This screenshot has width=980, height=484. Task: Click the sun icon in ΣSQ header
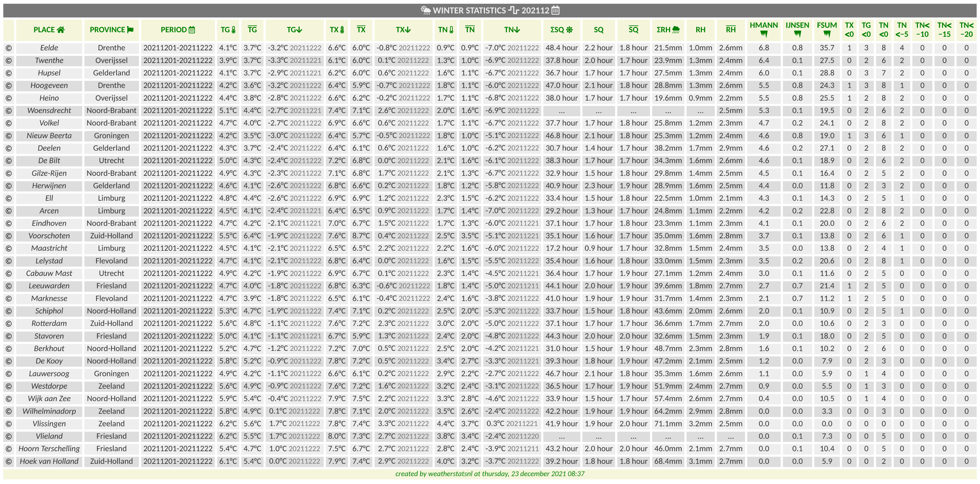pos(569,30)
